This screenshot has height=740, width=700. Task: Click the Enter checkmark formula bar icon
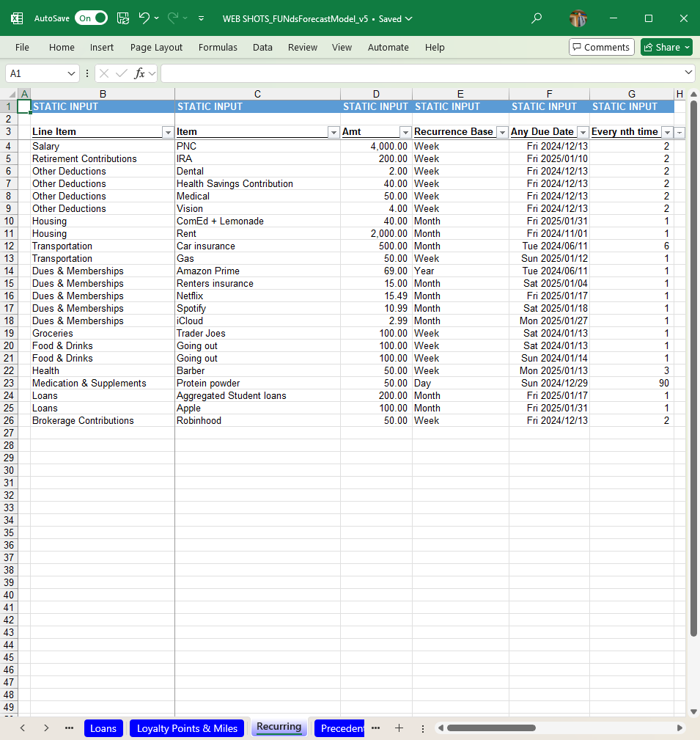(122, 73)
